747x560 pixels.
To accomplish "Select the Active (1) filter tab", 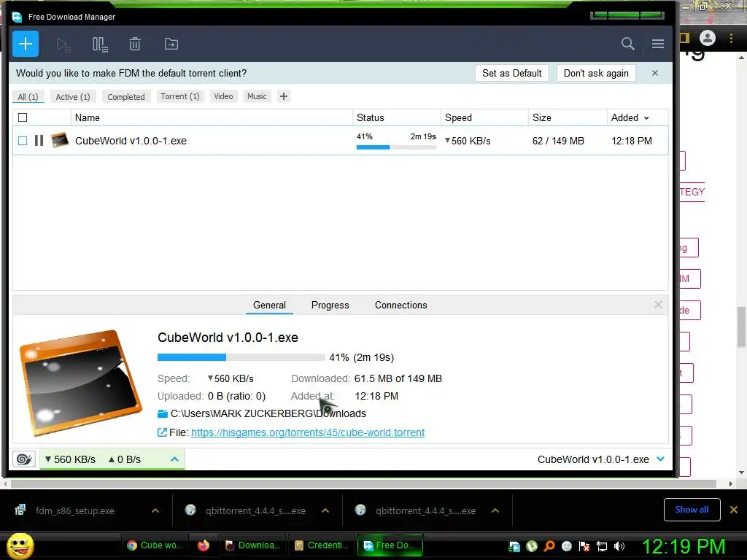I will pyautogui.click(x=73, y=97).
